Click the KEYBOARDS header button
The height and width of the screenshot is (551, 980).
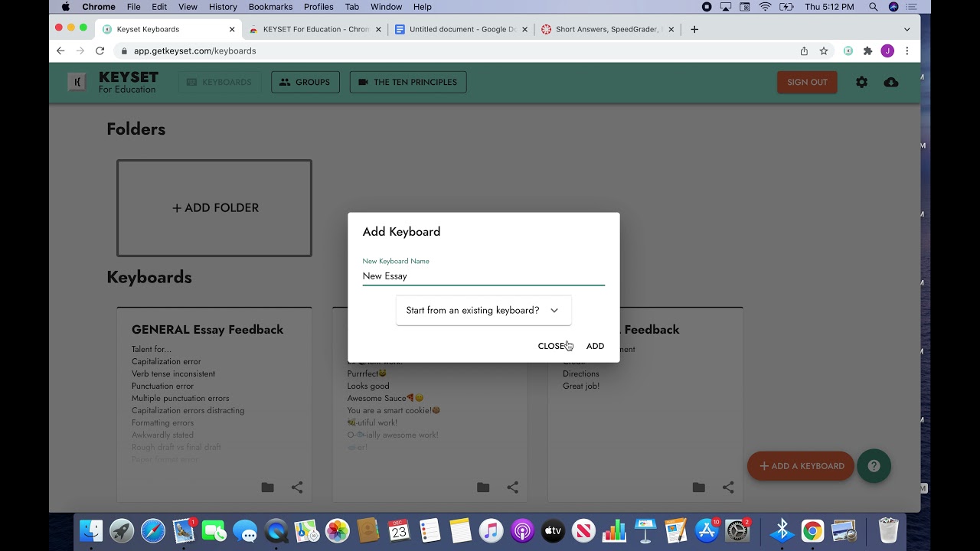click(x=220, y=82)
